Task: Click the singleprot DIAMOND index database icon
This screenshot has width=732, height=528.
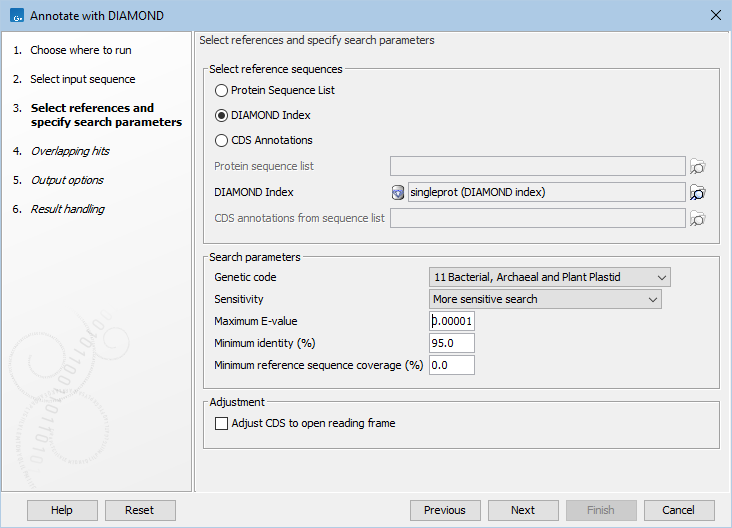Action: pyautogui.click(x=398, y=192)
